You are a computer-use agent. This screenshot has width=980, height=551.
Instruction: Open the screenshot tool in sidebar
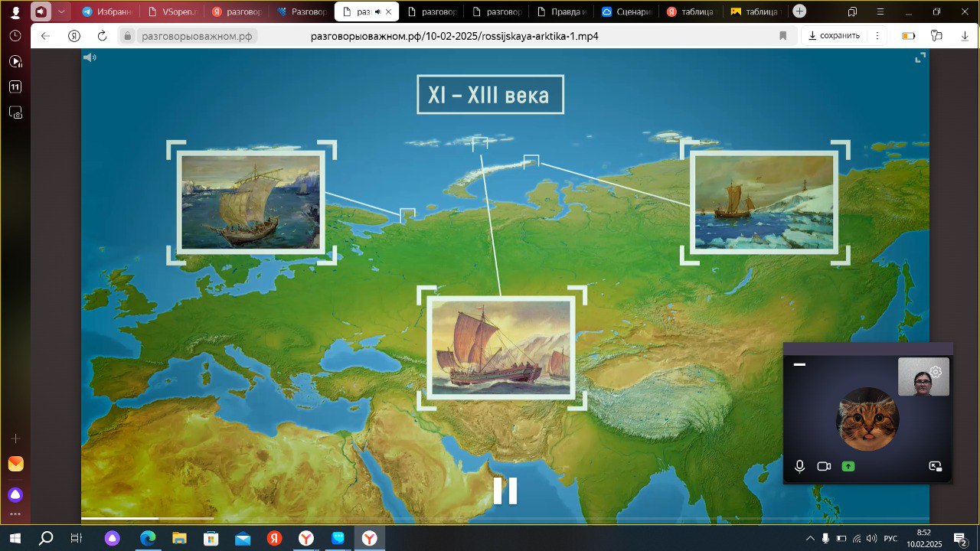point(15,112)
